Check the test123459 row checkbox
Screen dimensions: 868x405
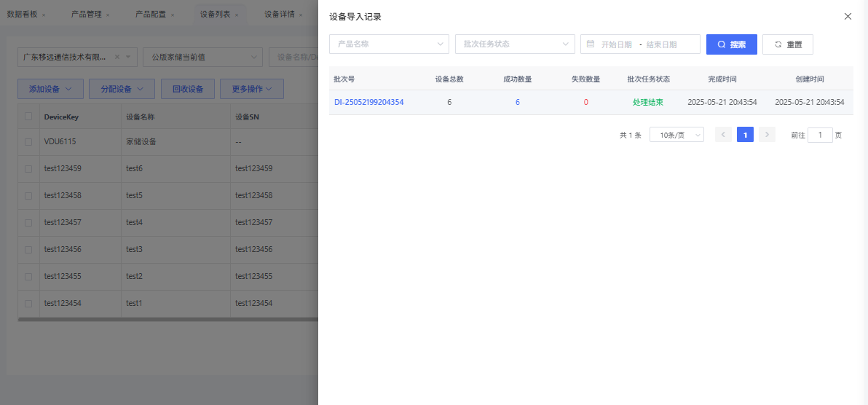[x=28, y=169]
